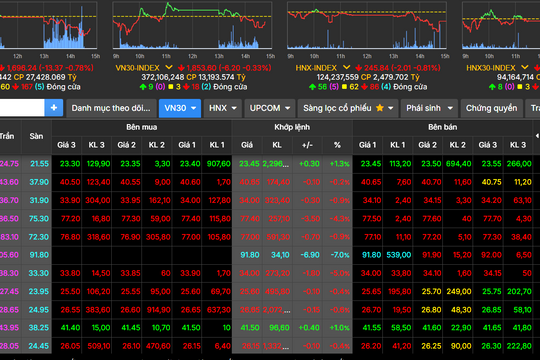Click the Bên bán column header
The height and width of the screenshot is (360, 540).
click(443, 127)
